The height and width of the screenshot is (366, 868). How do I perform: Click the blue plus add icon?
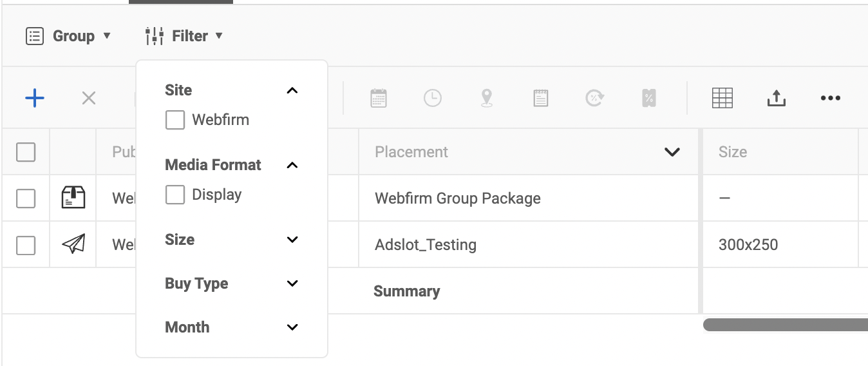[x=34, y=98]
